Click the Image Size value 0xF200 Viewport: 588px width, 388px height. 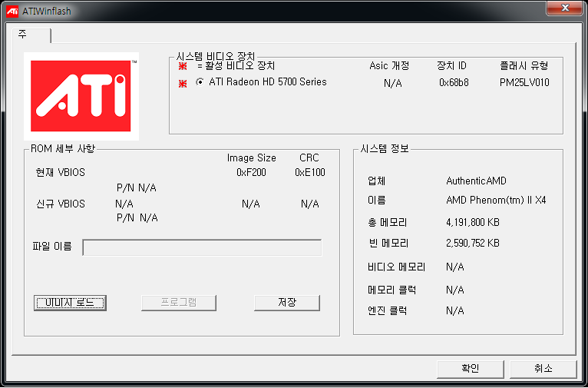pos(251,173)
